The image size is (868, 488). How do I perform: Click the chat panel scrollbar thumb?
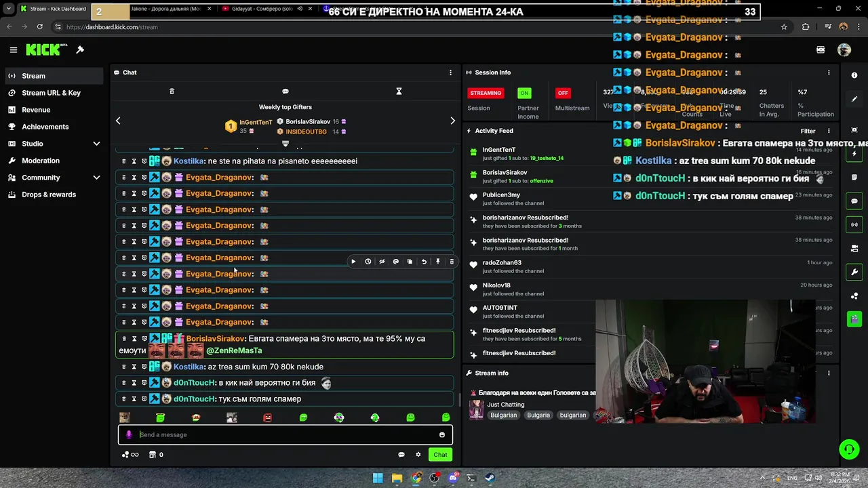(460, 400)
